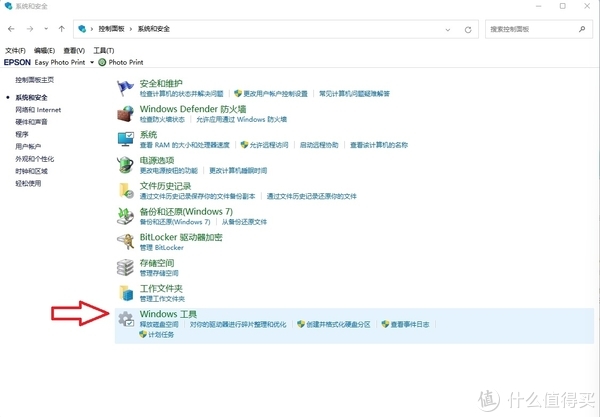Click the 允许应用通过 Windows 防火墙 link
This screenshot has height=417, width=600.
tap(241, 119)
